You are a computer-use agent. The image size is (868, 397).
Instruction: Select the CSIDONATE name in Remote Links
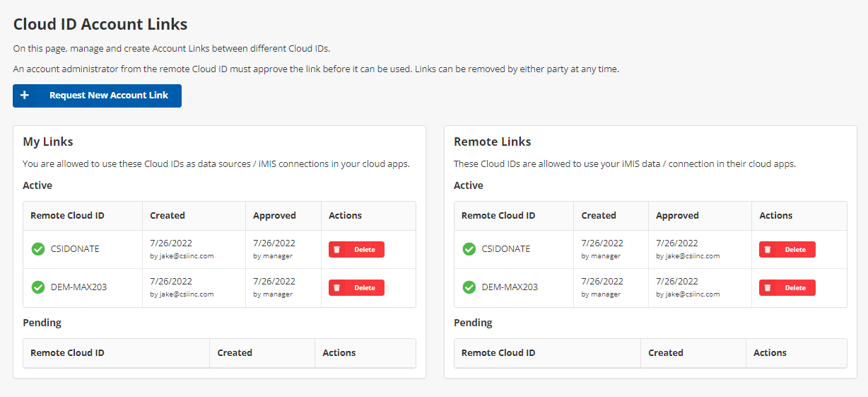[x=505, y=249]
